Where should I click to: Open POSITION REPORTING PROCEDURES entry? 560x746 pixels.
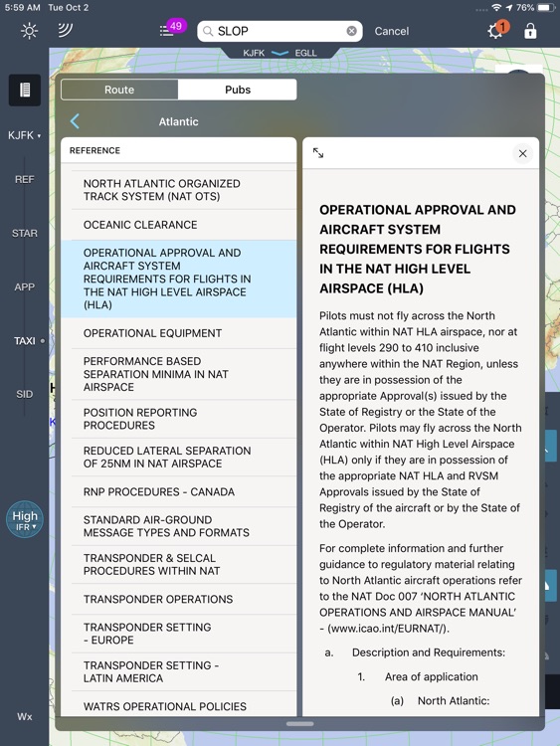(179, 419)
